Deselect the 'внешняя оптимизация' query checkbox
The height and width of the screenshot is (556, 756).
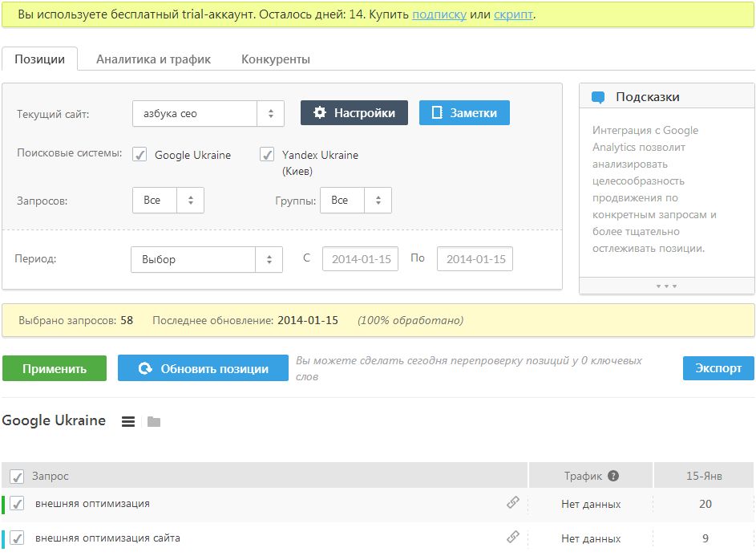pos(17,504)
